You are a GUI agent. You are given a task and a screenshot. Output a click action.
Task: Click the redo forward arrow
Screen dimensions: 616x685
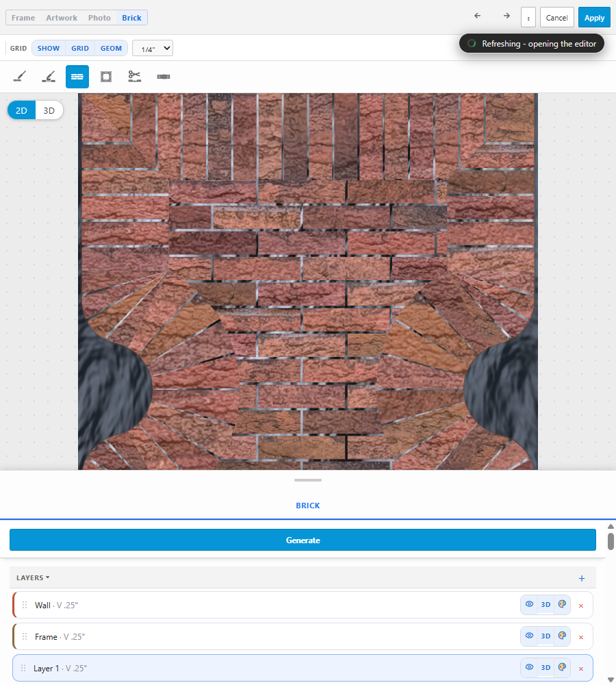pos(506,16)
